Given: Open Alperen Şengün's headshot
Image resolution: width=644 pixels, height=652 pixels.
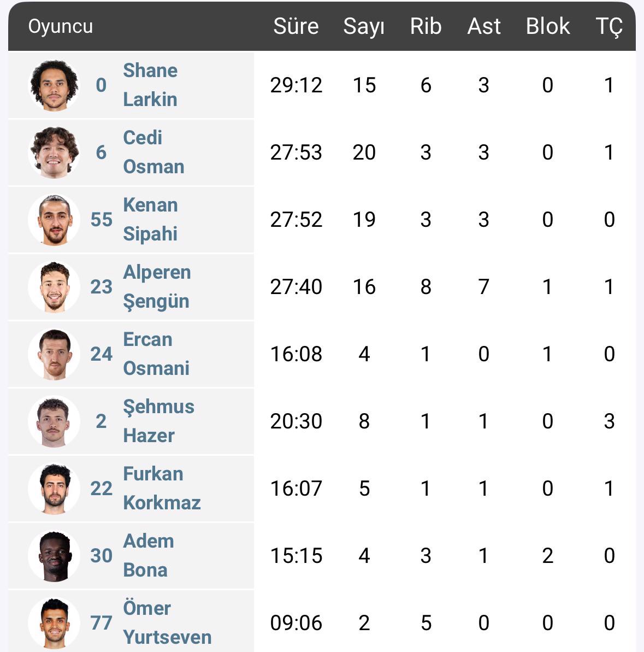Looking at the screenshot, I should (54, 287).
